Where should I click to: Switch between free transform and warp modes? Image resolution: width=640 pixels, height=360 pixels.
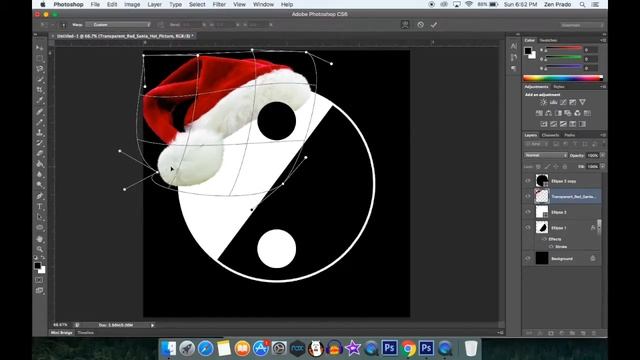tap(405, 25)
